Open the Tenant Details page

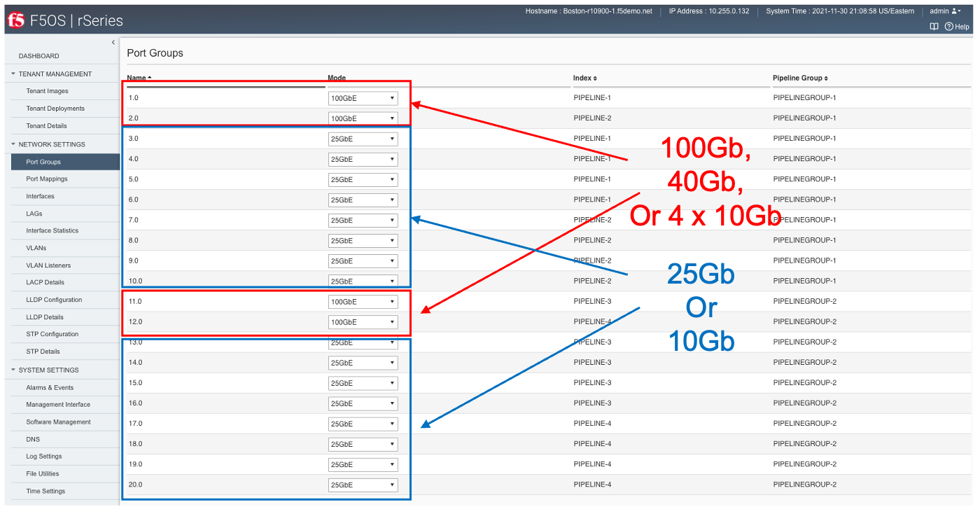tap(46, 126)
